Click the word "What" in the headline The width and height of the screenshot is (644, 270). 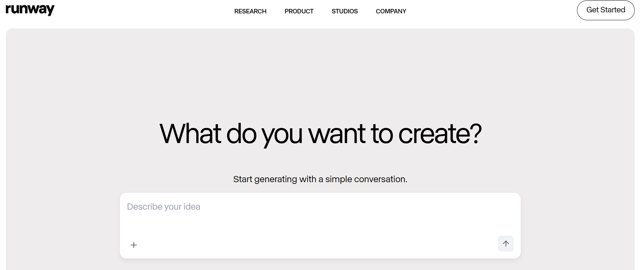(x=190, y=133)
